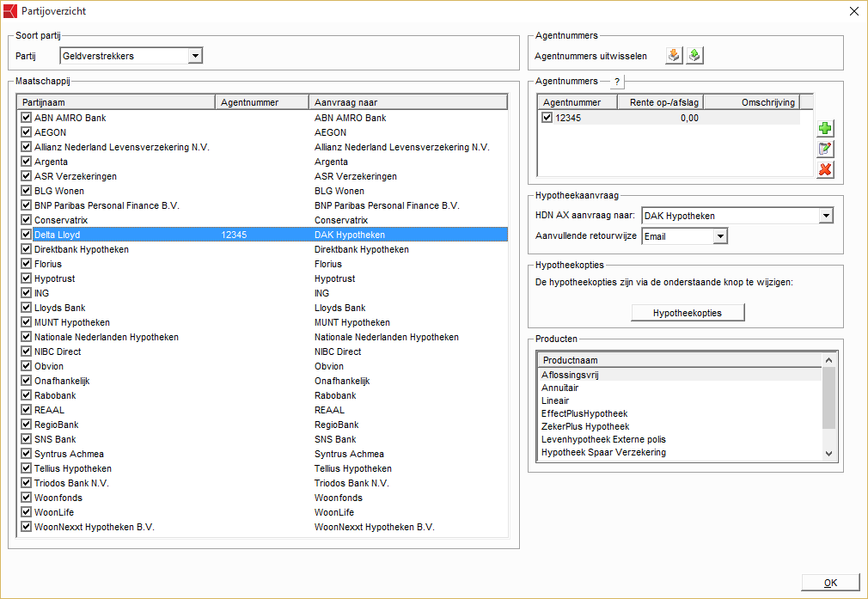
Task: Select the Triodos Bank N.V. row
Action: click(263, 483)
